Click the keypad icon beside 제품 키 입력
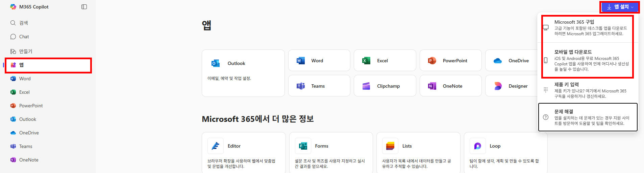 point(546,90)
